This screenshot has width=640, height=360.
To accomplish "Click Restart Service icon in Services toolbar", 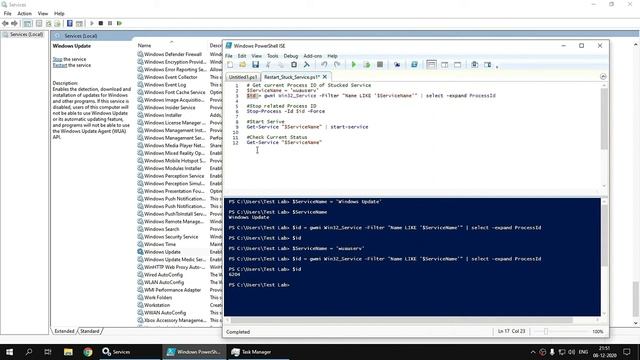I will coord(119,23).
